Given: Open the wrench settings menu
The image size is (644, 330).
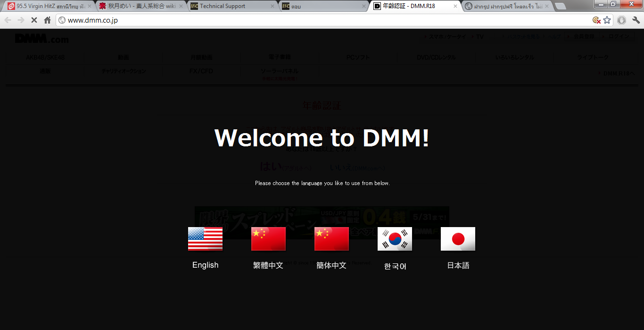Looking at the screenshot, I should click(636, 20).
